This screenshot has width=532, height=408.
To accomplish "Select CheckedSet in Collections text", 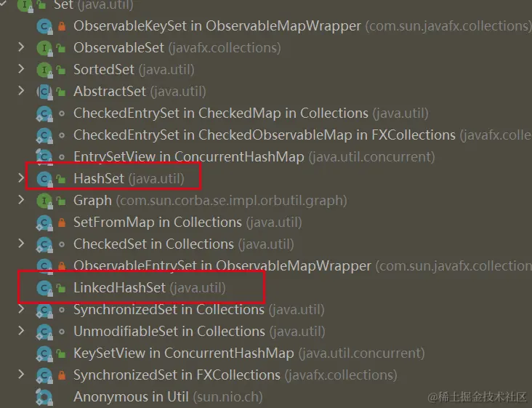I will [x=153, y=244].
